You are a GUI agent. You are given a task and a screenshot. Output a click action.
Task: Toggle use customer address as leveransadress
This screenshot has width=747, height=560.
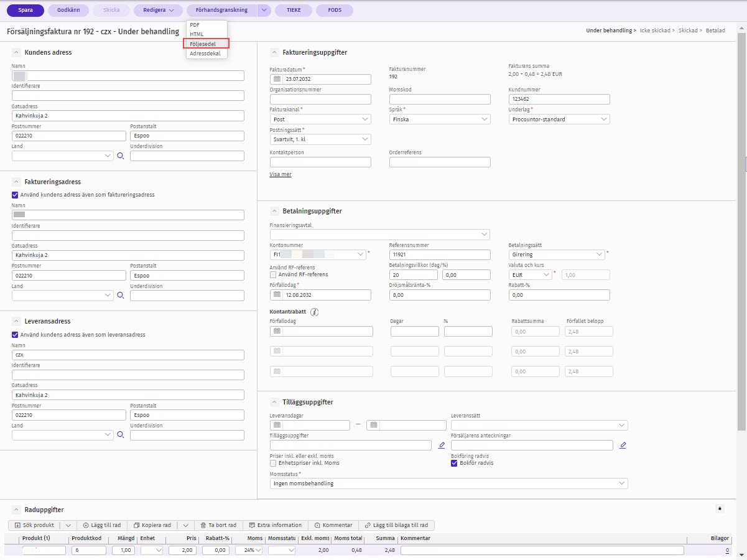click(x=15, y=335)
